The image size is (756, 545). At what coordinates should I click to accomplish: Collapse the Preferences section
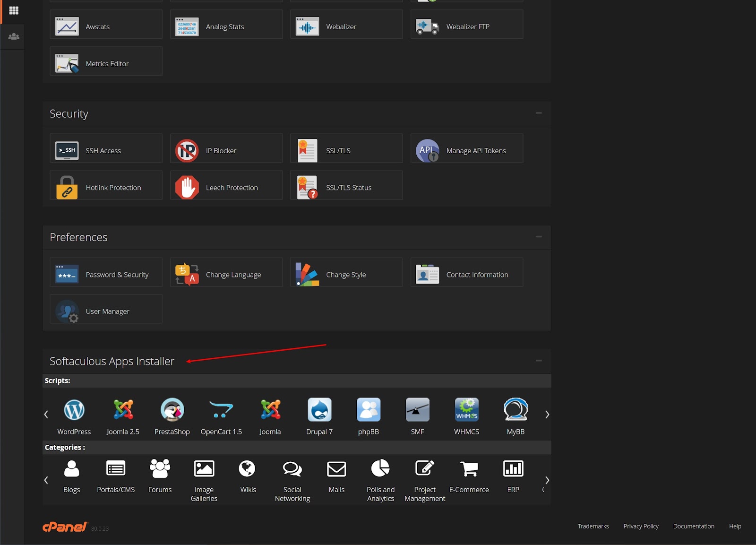coord(539,236)
